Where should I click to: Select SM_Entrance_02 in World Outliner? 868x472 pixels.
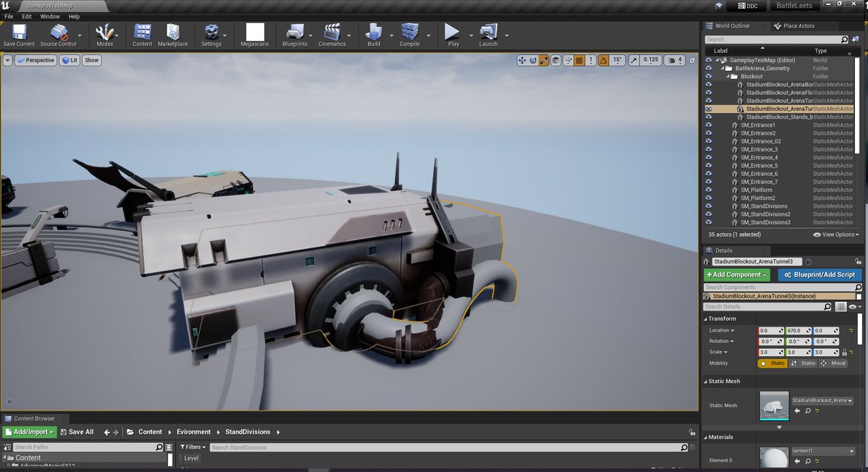tap(760, 141)
